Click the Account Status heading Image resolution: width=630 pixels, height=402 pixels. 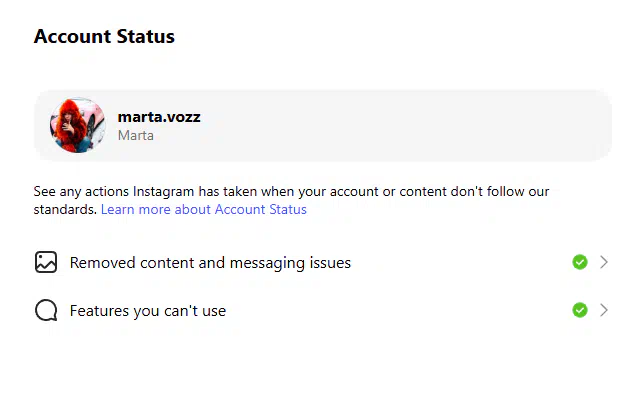coord(104,36)
